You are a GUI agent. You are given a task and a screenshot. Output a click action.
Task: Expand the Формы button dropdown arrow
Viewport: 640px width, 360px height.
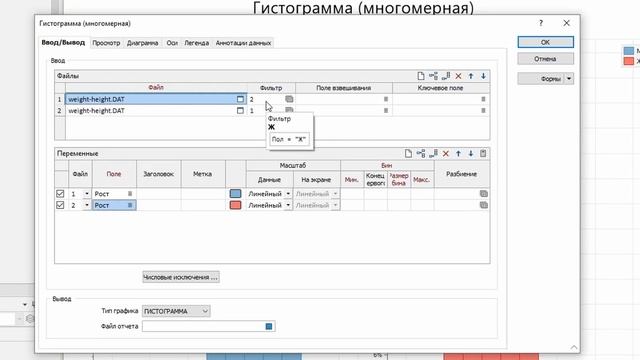click(x=569, y=79)
